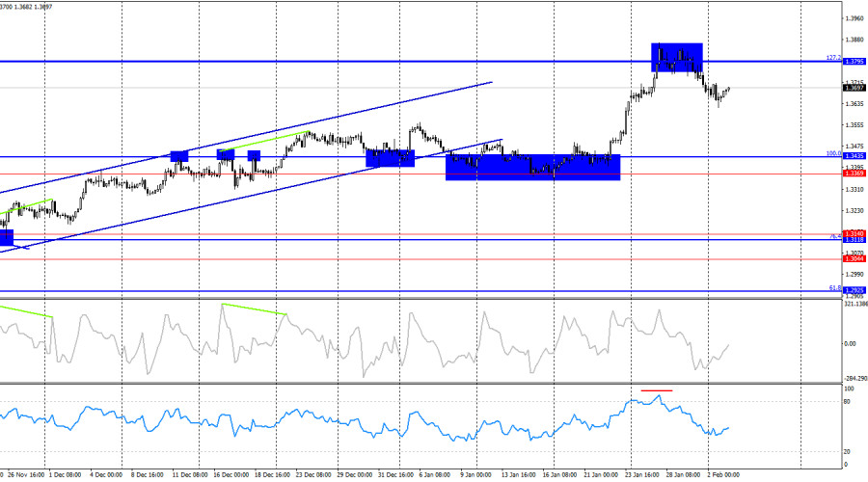The height and width of the screenshot is (482, 868).
Task: Click the 29 Dec 00:00 date label
Action: point(354,475)
